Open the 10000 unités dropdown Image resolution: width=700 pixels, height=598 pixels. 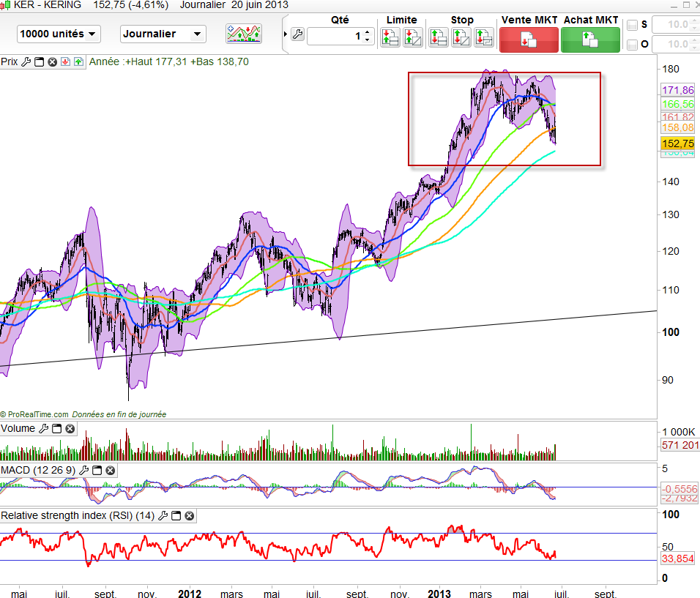tap(59, 34)
